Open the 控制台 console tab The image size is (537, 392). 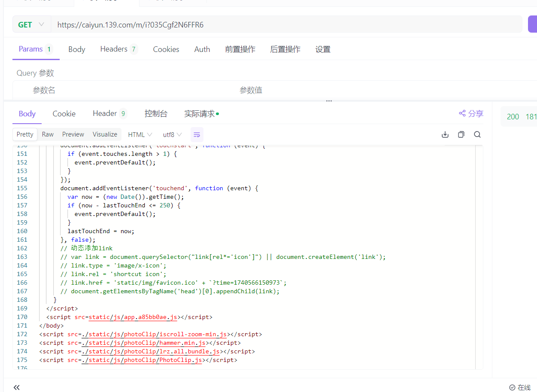coord(156,114)
